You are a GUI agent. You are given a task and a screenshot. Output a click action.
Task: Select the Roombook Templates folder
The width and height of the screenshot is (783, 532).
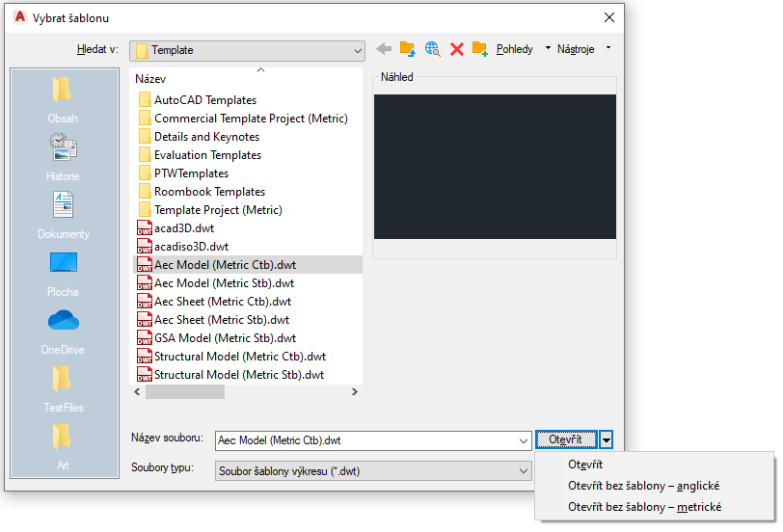tap(202, 192)
